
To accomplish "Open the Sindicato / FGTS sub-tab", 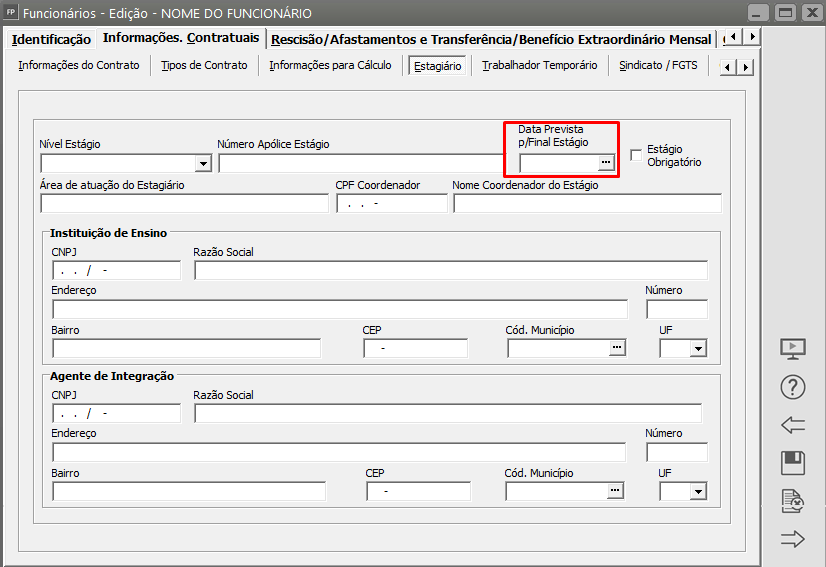I will pos(658,66).
